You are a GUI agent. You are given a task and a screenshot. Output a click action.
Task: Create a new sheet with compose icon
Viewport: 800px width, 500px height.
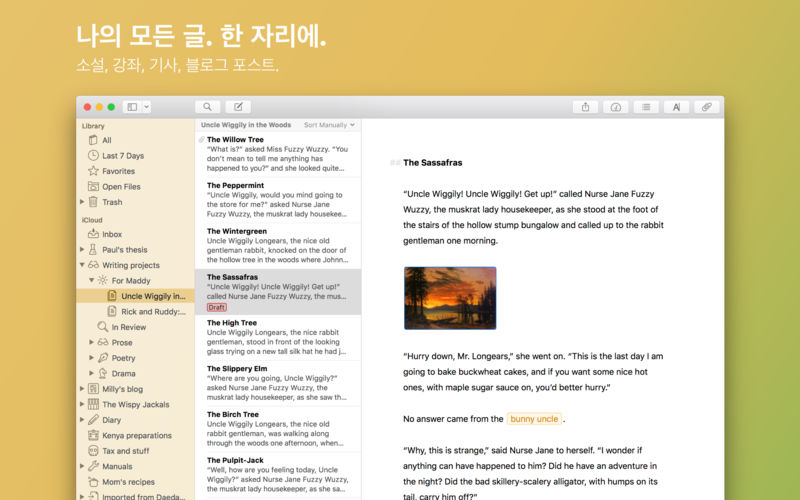click(x=238, y=107)
